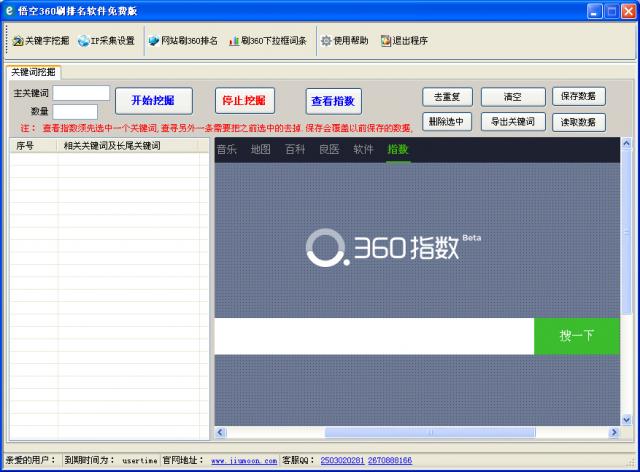Open the 百科 tab in browser pane

[x=295, y=149]
